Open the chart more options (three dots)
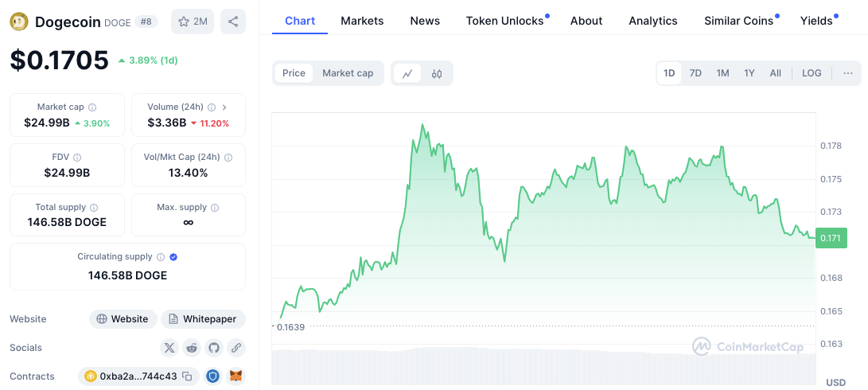Screen dimensions: 868x390 point(848,73)
